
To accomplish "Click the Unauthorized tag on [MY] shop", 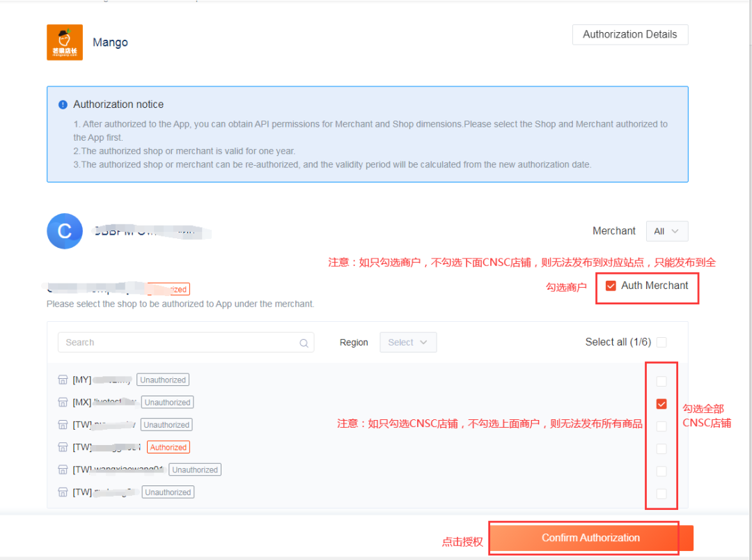I will (x=163, y=380).
